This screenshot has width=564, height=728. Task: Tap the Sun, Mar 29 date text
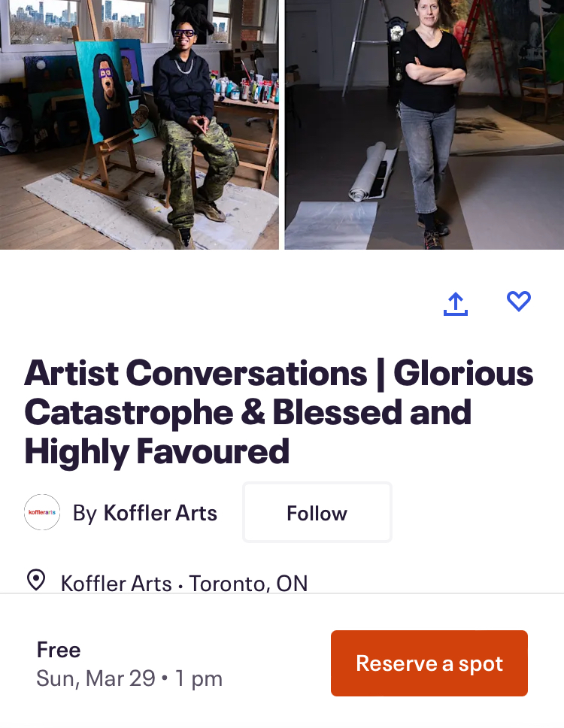(x=96, y=678)
